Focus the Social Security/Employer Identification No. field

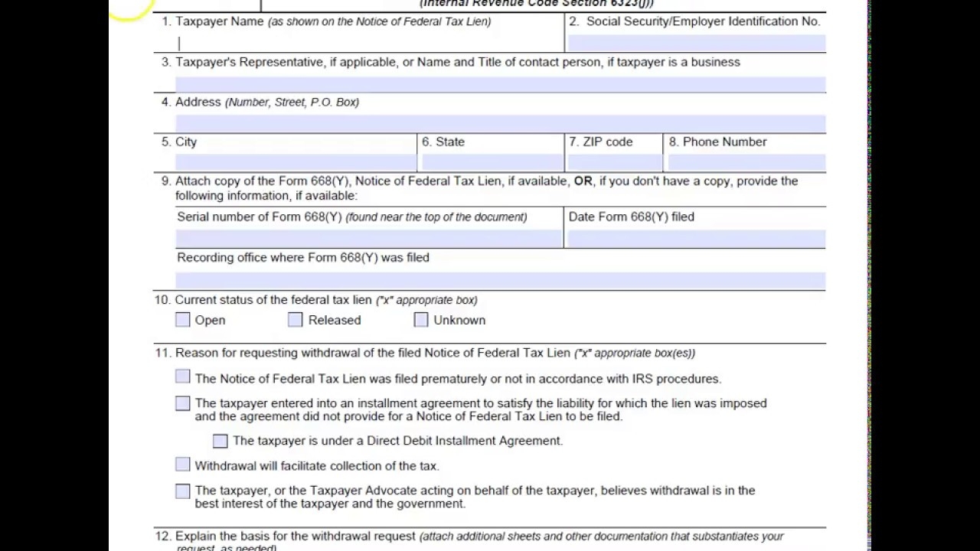point(697,44)
